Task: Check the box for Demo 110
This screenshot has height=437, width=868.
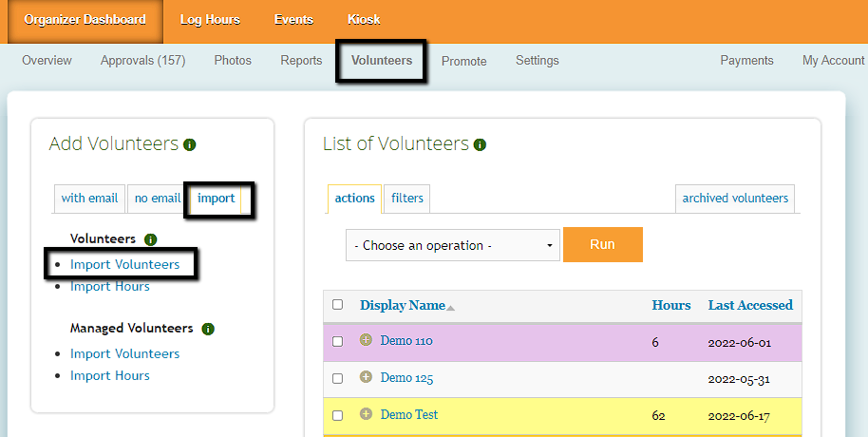Action: pyautogui.click(x=338, y=342)
